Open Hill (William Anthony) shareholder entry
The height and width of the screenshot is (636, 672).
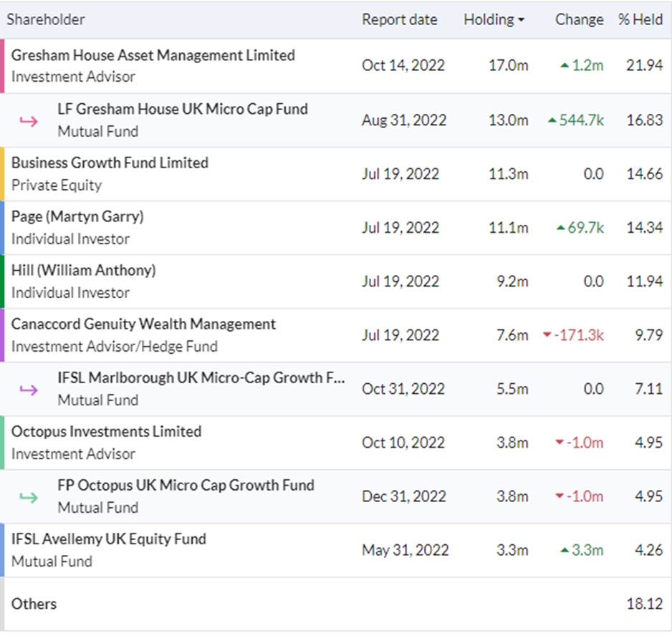pyautogui.click(x=83, y=271)
